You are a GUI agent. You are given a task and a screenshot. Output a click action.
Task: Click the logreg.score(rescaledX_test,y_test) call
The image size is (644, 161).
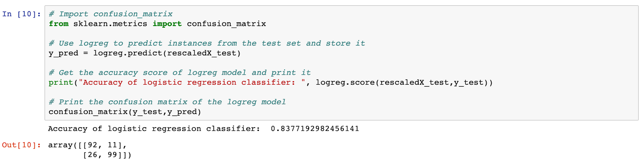pyautogui.click(x=404, y=82)
